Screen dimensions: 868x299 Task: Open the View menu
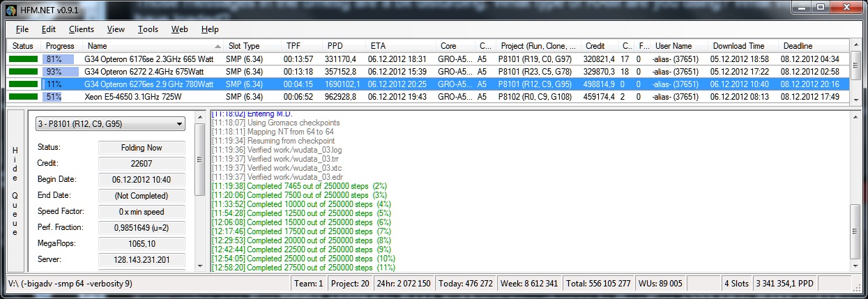point(116,29)
